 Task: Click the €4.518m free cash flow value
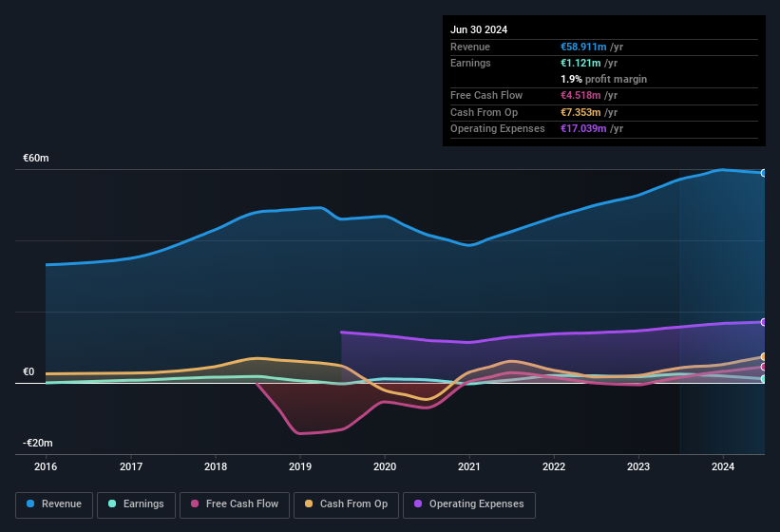[x=580, y=95]
